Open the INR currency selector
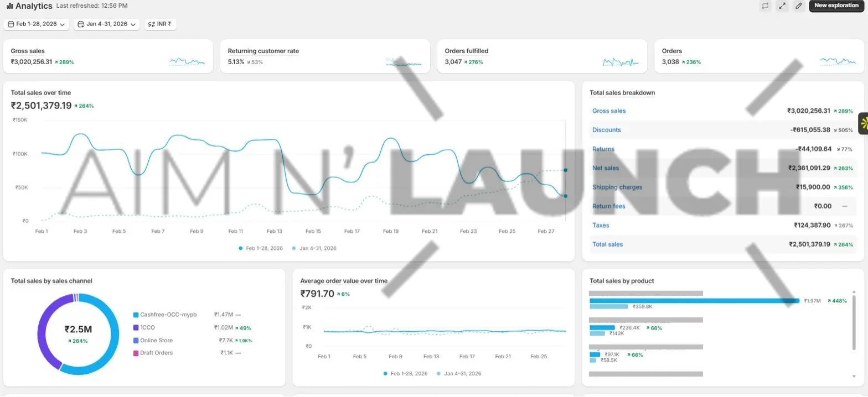 coord(161,24)
